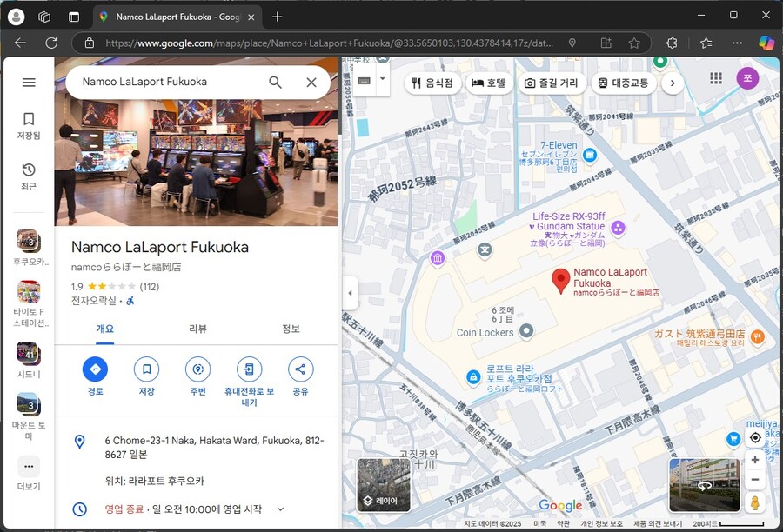783x532 pixels.
Task: Refresh the browser page
Action: click(x=51, y=43)
